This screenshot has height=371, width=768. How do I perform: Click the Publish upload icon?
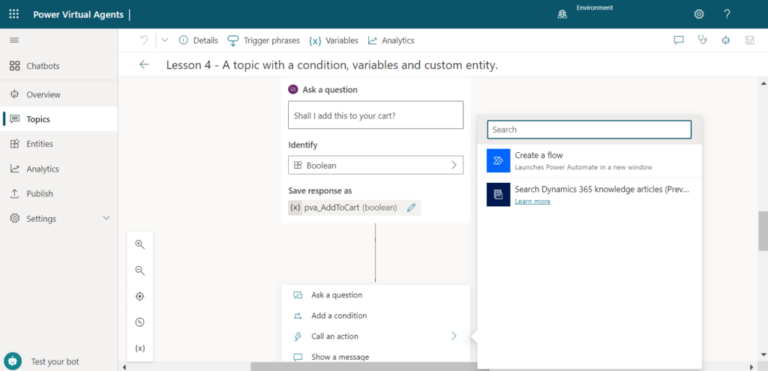click(15, 194)
